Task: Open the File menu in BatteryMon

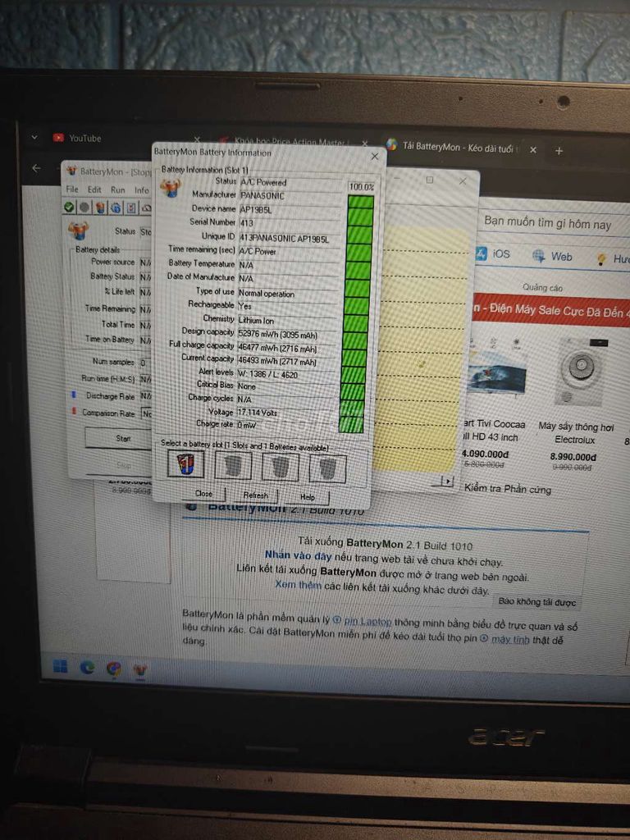Action: click(x=72, y=189)
